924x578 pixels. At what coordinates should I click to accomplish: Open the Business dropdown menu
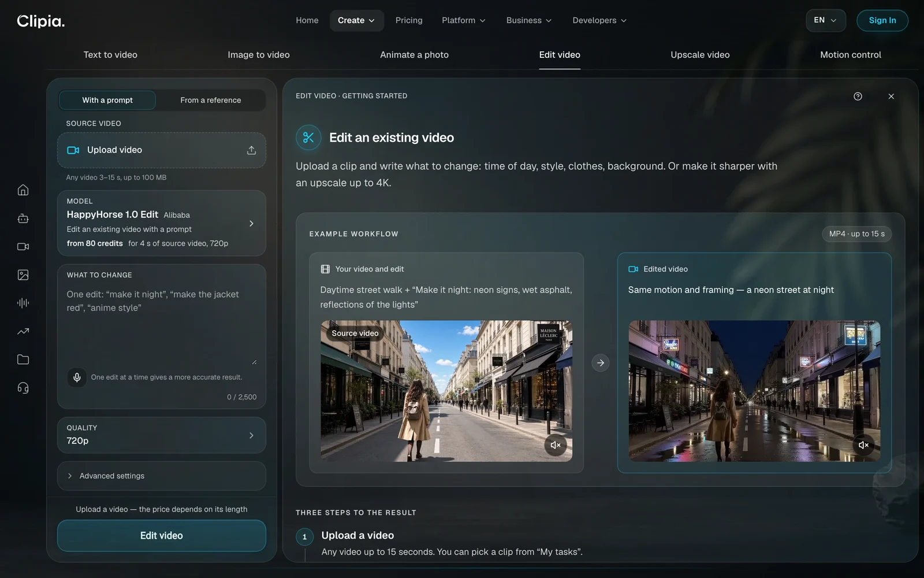point(529,20)
